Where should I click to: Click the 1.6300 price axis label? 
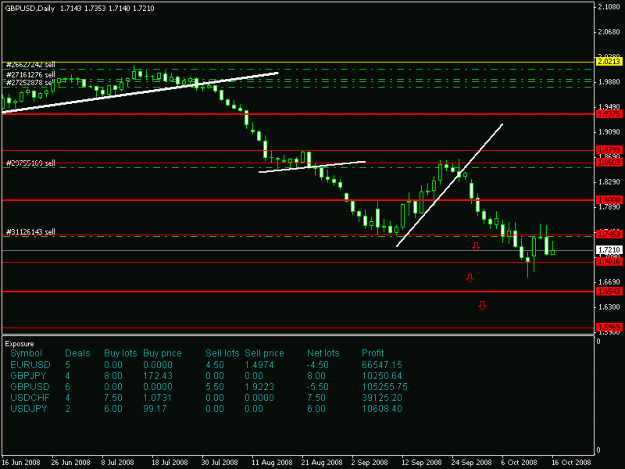609,307
